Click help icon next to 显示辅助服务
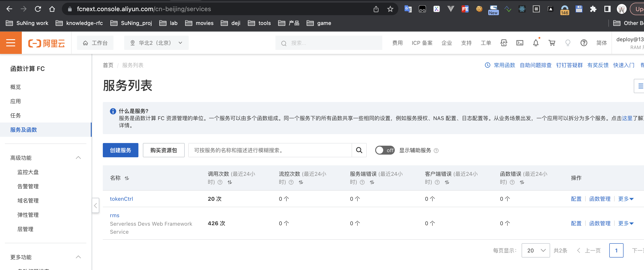The height and width of the screenshot is (270, 644). click(436, 151)
